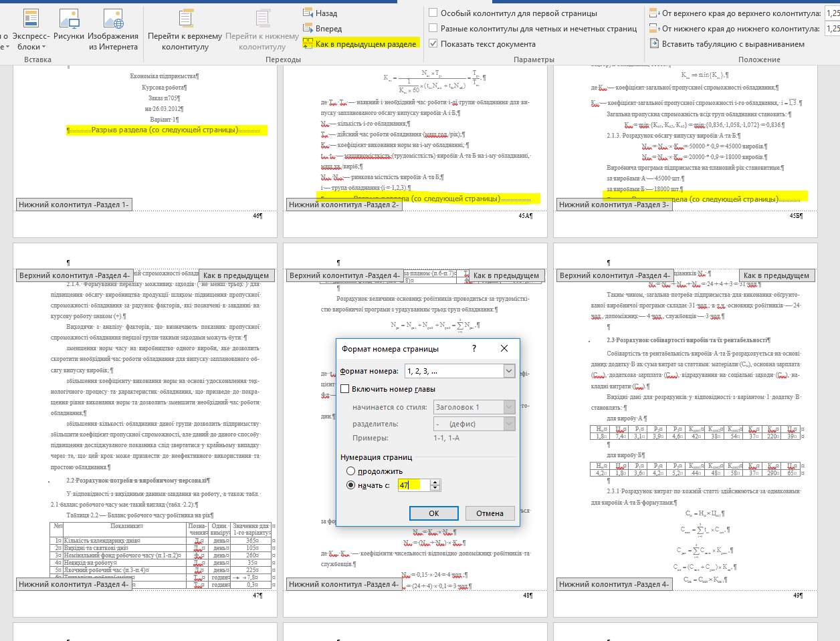Click the Примеры: 1-1, 1-A sample text
The width and height of the screenshot is (840, 641).
[x=406, y=438]
